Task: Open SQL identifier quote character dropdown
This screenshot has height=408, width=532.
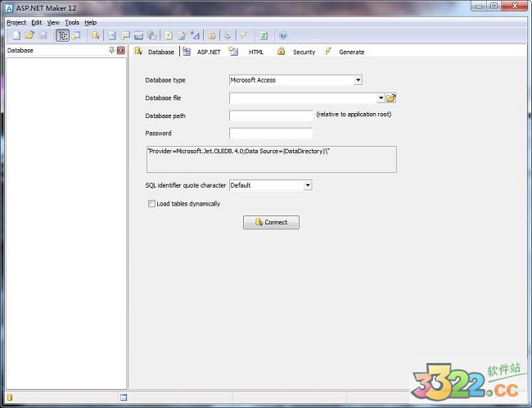Action: (308, 185)
